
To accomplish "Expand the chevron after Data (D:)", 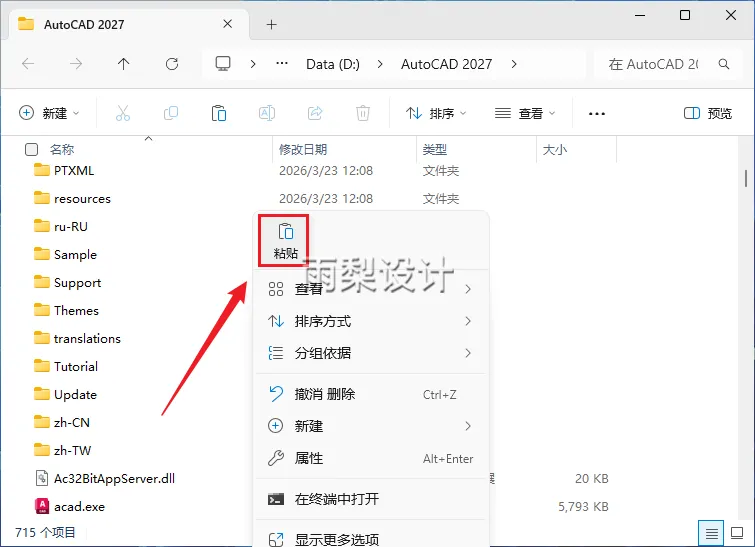I will pos(380,64).
